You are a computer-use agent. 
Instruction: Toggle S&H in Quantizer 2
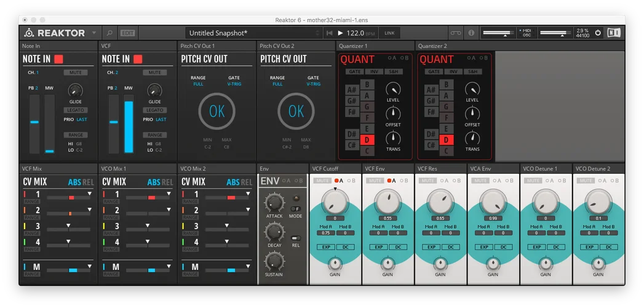(x=473, y=71)
